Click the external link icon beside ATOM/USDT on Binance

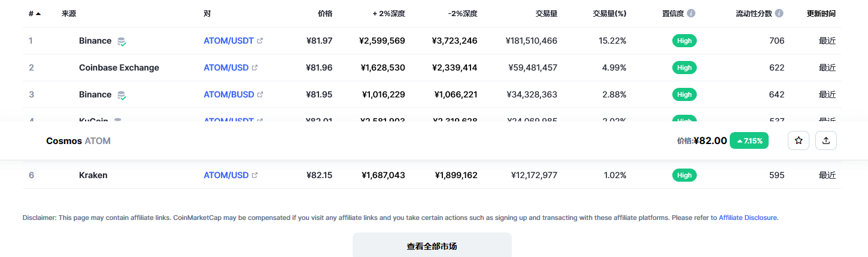coord(260,41)
